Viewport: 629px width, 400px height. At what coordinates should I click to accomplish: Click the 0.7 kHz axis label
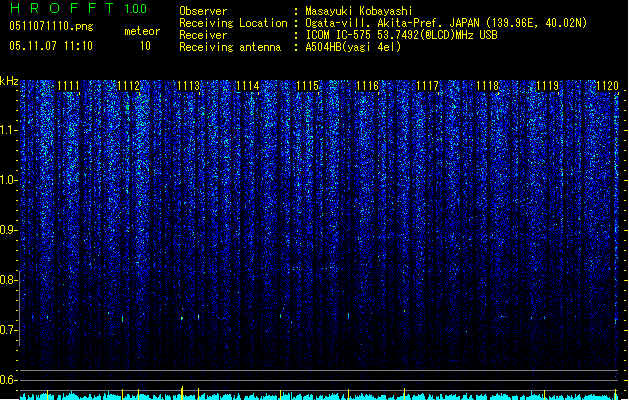pos(8,330)
